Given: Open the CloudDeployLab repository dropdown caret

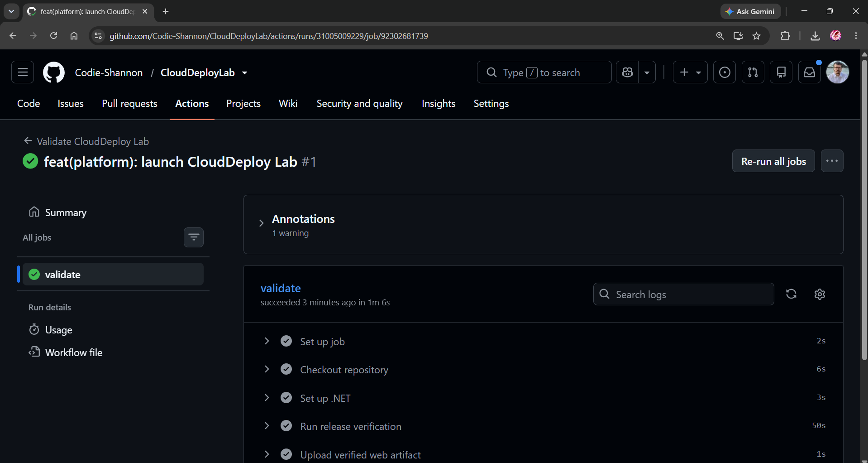Looking at the screenshot, I should click(x=245, y=72).
